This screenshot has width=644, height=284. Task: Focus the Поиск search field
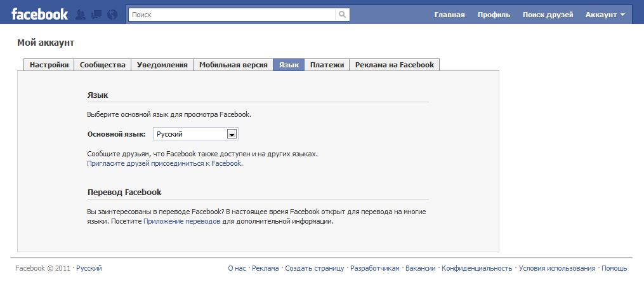(x=232, y=15)
